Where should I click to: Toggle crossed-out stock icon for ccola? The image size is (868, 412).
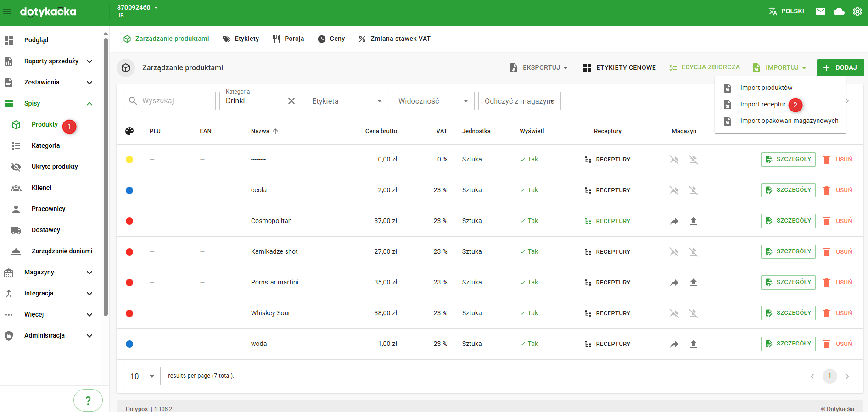[674, 190]
